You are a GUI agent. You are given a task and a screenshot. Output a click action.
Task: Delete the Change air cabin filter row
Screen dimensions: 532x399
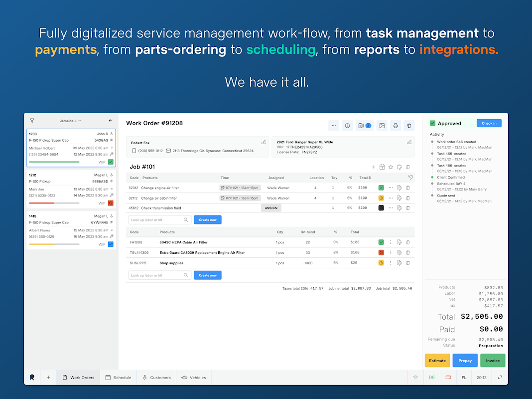point(408,198)
